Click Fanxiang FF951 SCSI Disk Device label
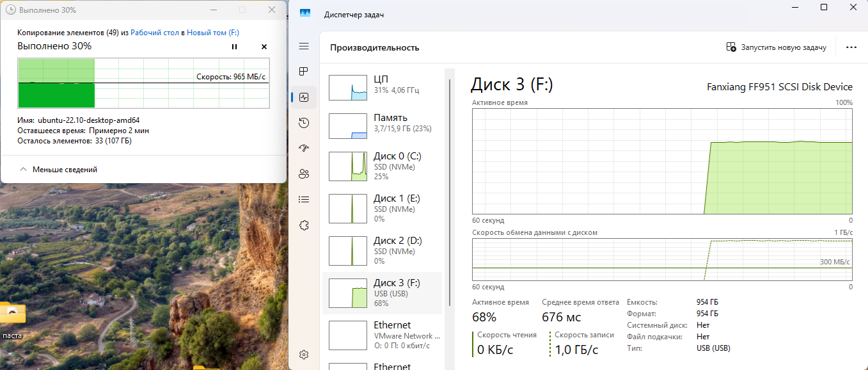868x370 pixels. 780,87
